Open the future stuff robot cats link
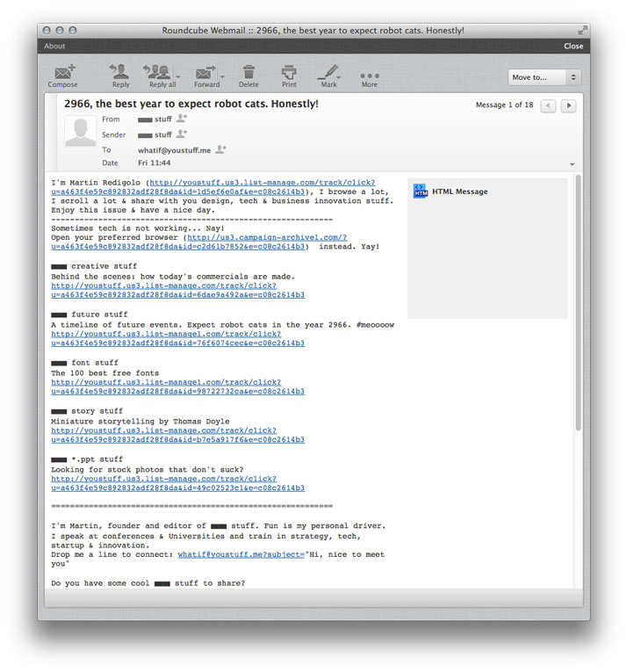This screenshot has height=672, width=627. pos(178,338)
